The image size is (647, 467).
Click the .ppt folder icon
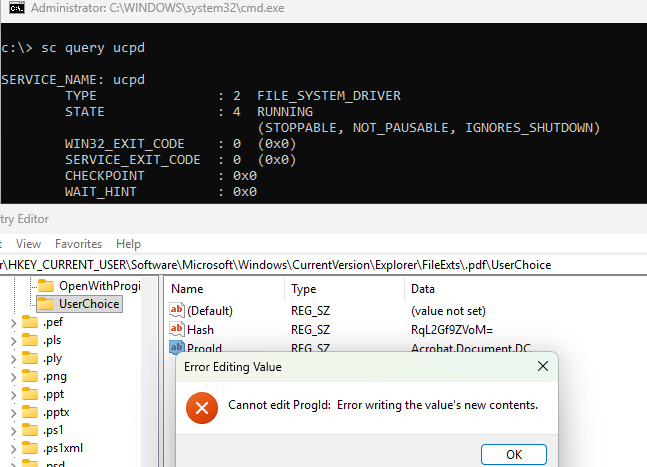30,394
